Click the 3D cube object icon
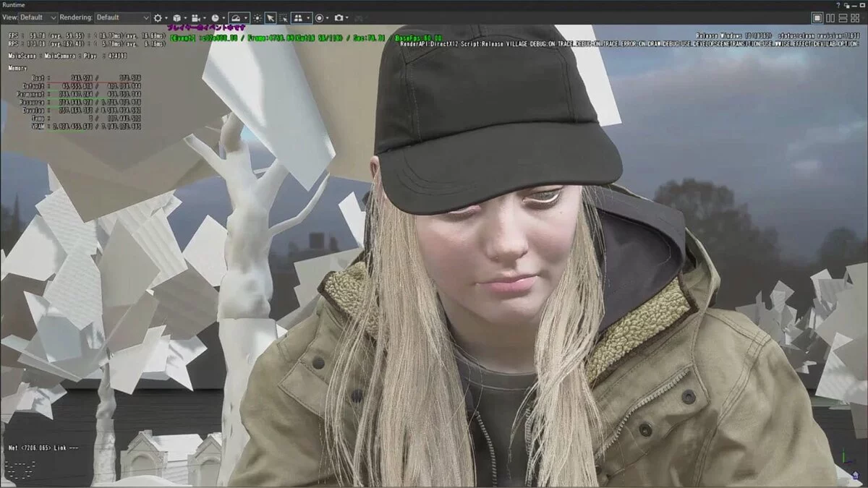Screen dimensions: 868x488 click(x=177, y=17)
